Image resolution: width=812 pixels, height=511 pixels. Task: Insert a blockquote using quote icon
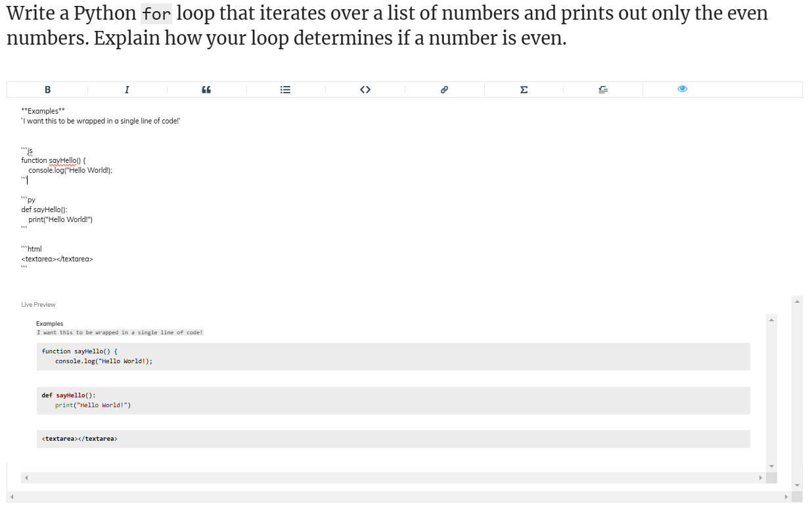pyautogui.click(x=206, y=89)
